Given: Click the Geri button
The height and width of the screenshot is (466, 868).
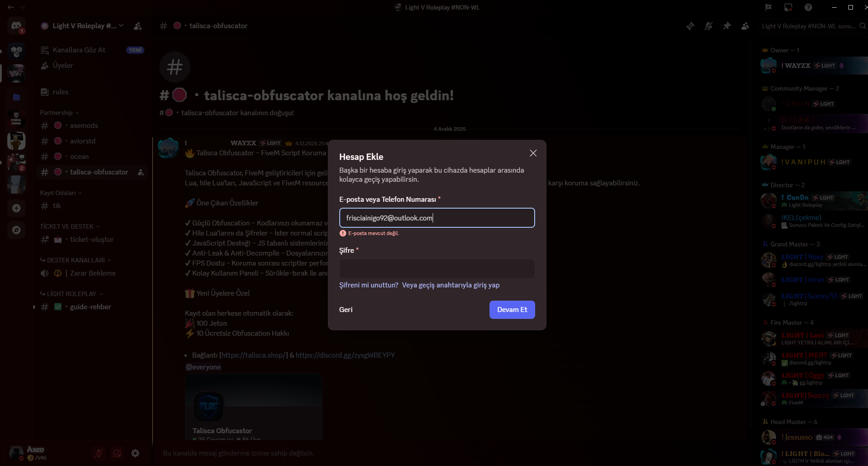Looking at the screenshot, I should pyautogui.click(x=346, y=310).
